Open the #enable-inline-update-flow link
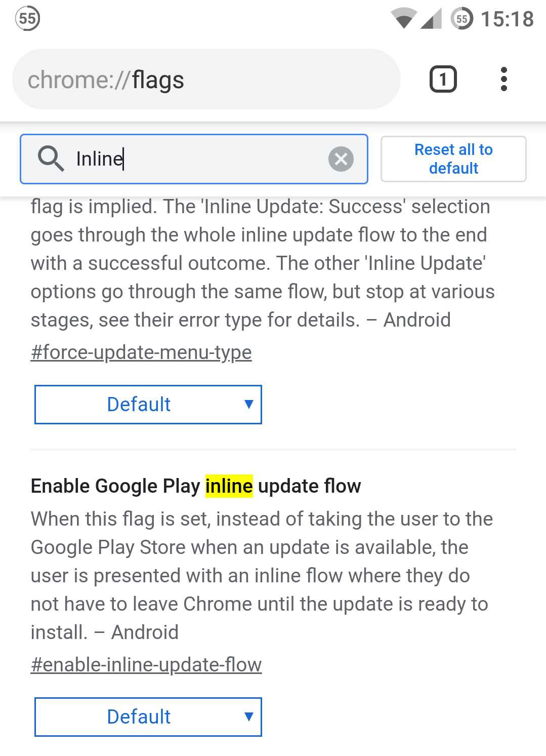 (146, 664)
